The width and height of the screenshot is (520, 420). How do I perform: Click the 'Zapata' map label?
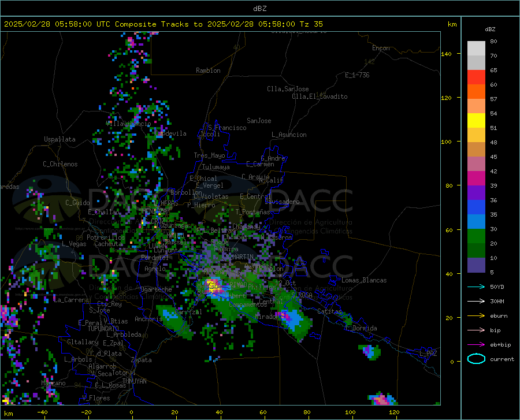[x=142, y=360]
